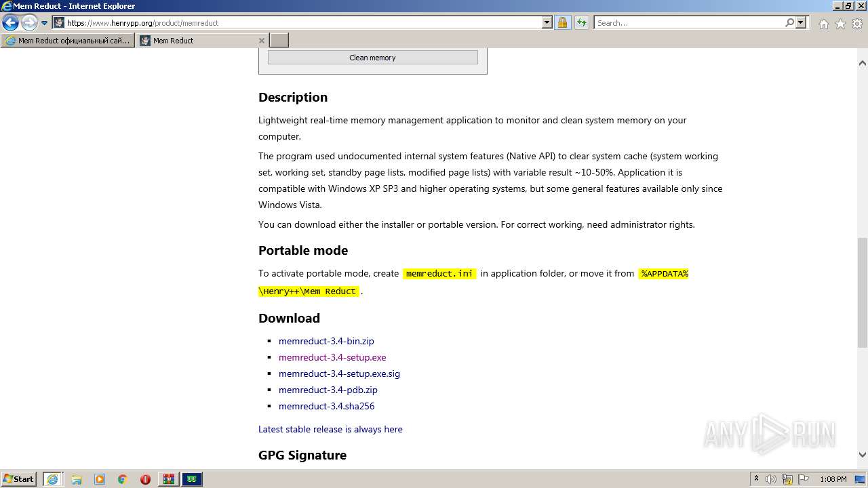The width and height of the screenshot is (868, 488).
Task: Click the security lock icon
Action: click(x=562, y=22)
